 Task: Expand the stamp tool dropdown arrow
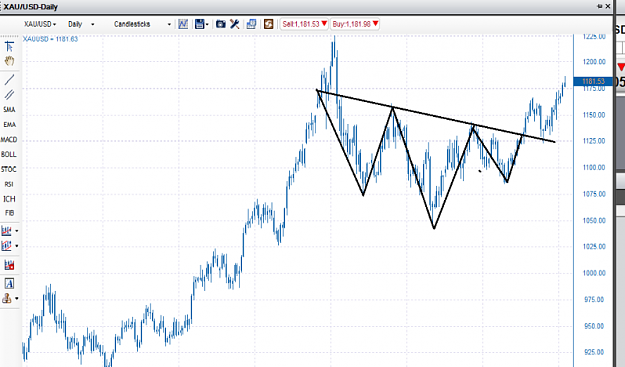pos(17,298)
